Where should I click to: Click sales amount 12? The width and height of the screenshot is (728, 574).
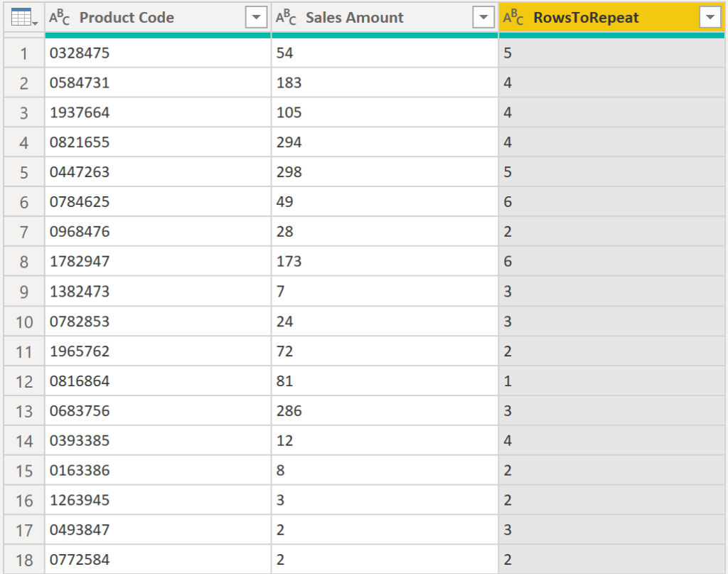tap(284, 440)
